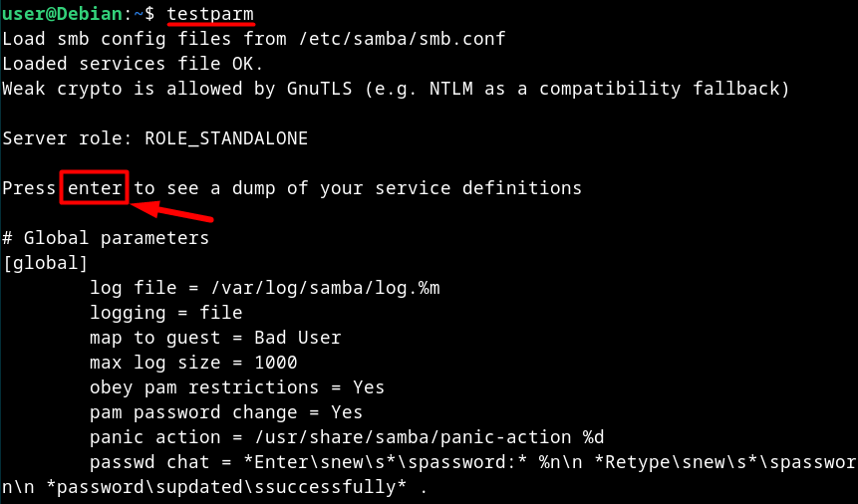The height and width of the screenshot is (504, 858).
Task: Click the 'Weak crypto is allowed' warning line
Action: tap(396, 89)
